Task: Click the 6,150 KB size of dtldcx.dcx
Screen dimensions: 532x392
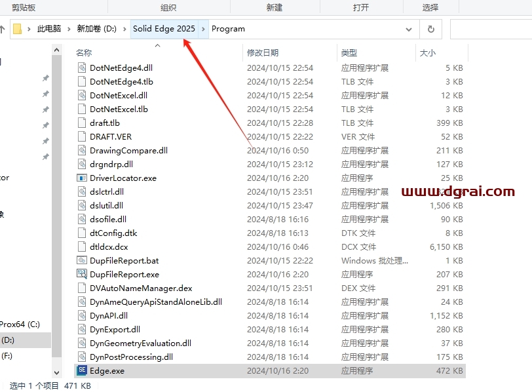Action: (x=446, y=246)
